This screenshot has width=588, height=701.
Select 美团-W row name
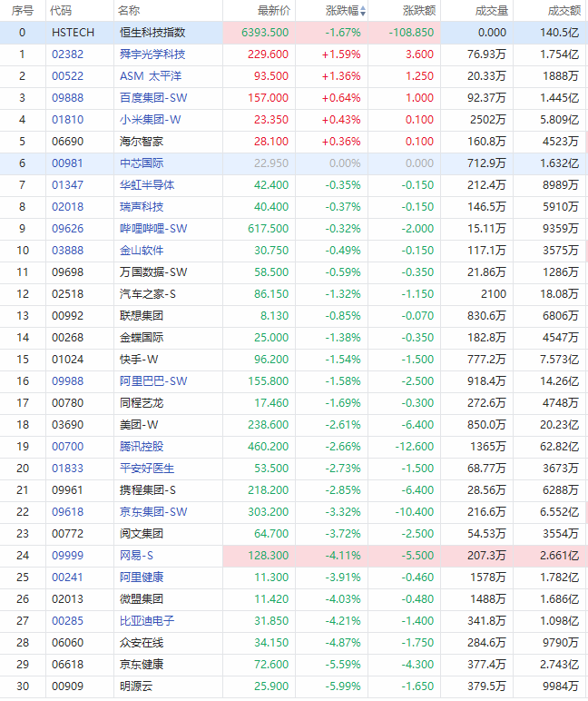139,425
